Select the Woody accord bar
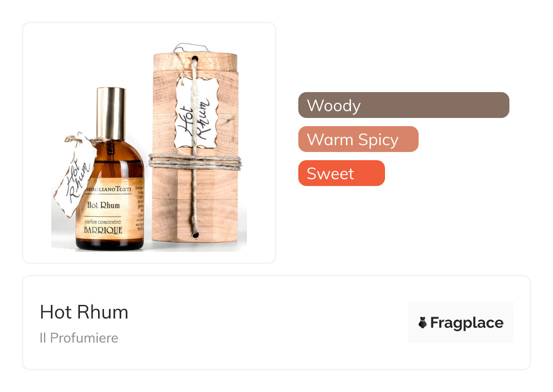Image resolution: width=553 pixels, height=392 pixels. coord(404,105)
